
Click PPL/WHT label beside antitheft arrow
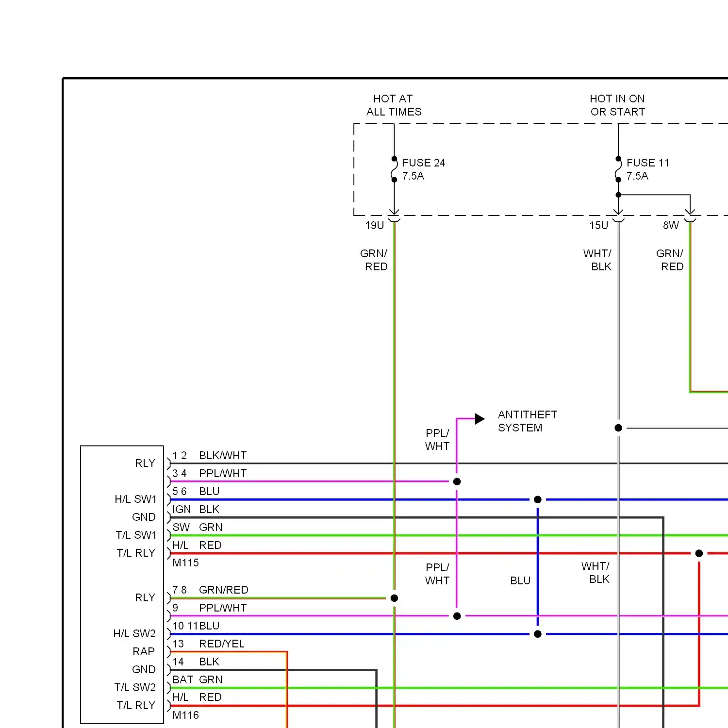click(x=437, y=440)
